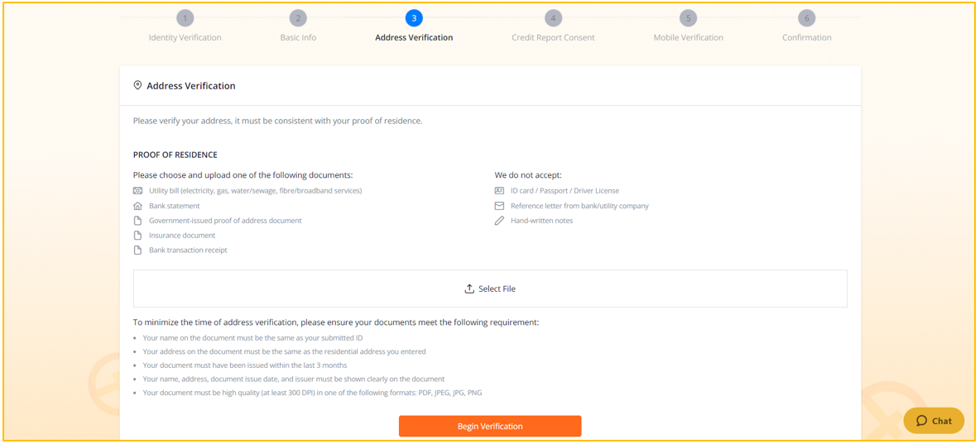Click the government-issued document file icon
The image size is (980, 444).
click(137, 221)
